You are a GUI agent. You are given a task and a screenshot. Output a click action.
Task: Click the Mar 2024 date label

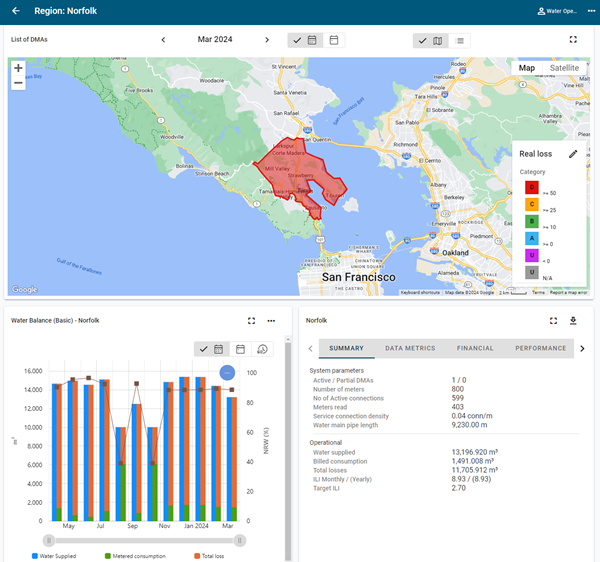tap(215, 39)
